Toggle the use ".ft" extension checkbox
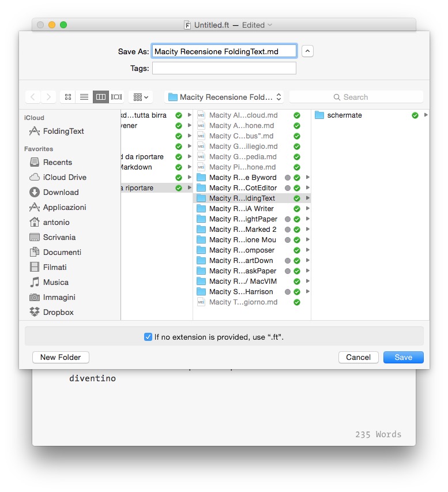Screen dimensions: 448x492 (148, 337)
